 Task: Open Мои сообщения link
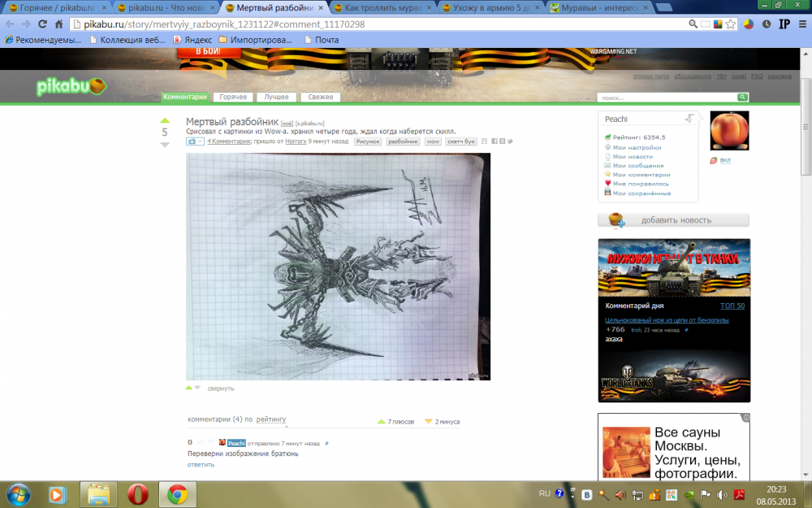638,165
